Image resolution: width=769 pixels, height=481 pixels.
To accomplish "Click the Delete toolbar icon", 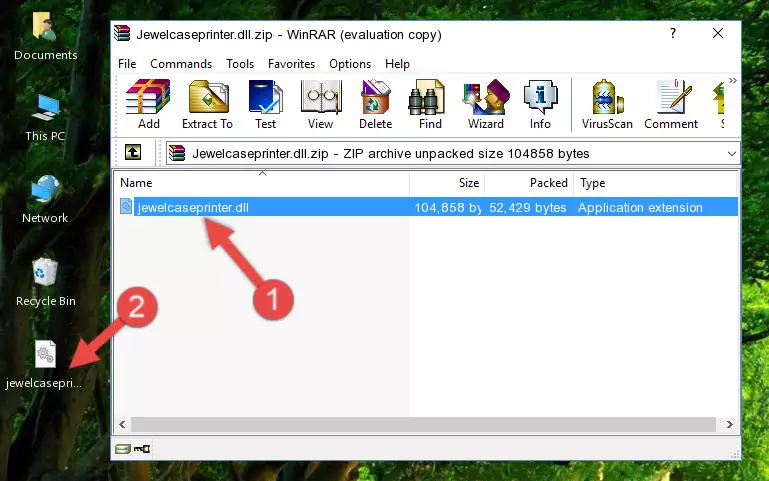I will click(376, 104).
